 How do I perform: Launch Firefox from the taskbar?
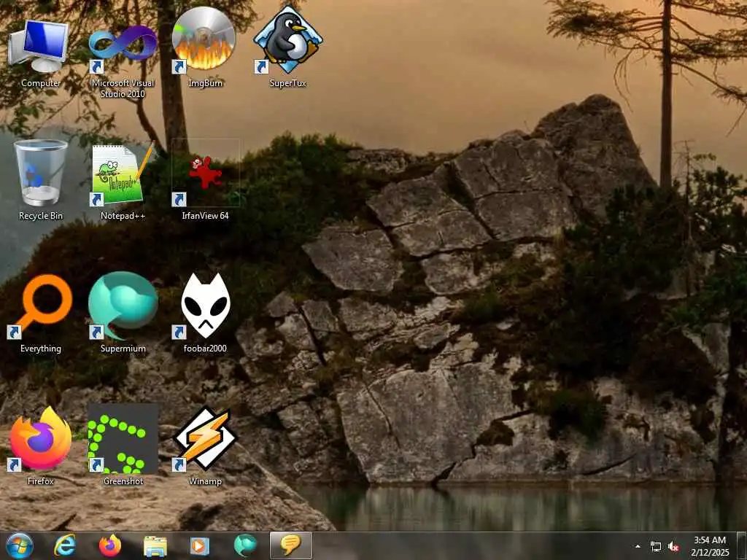coord(110,545)
